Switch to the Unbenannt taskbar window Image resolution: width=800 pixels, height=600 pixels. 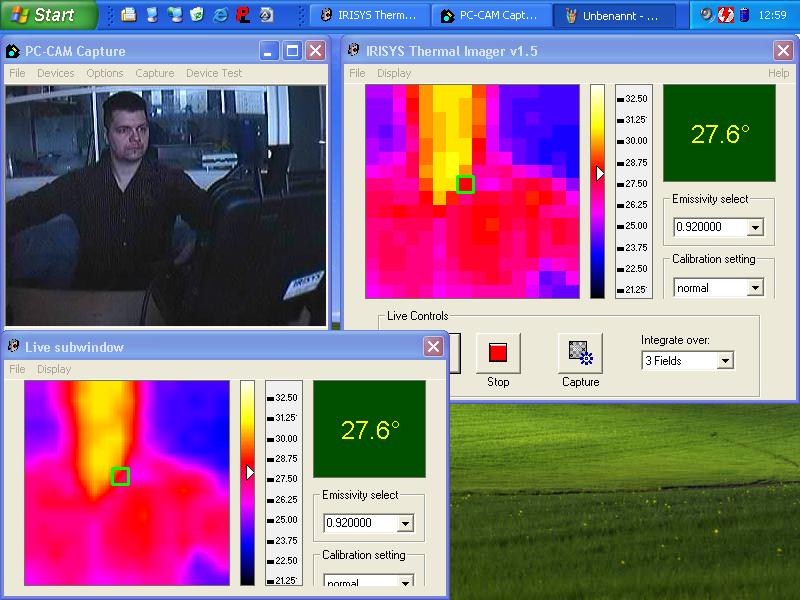(618, 15)
